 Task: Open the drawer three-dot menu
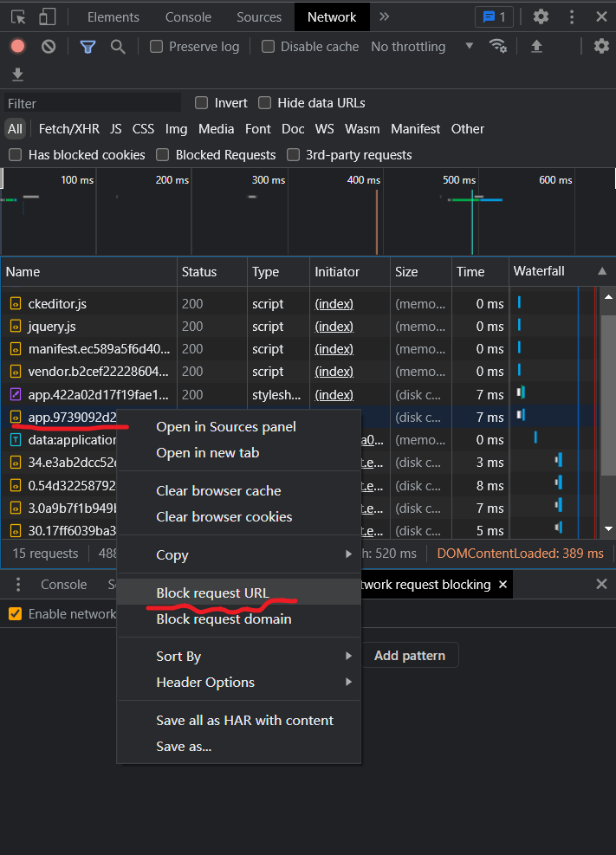coord(18,585)
